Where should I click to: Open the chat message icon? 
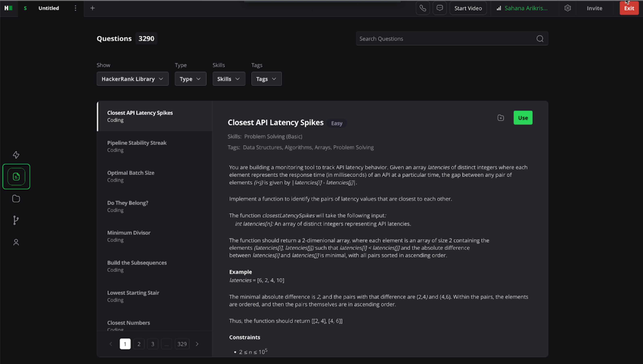[440, 8]
